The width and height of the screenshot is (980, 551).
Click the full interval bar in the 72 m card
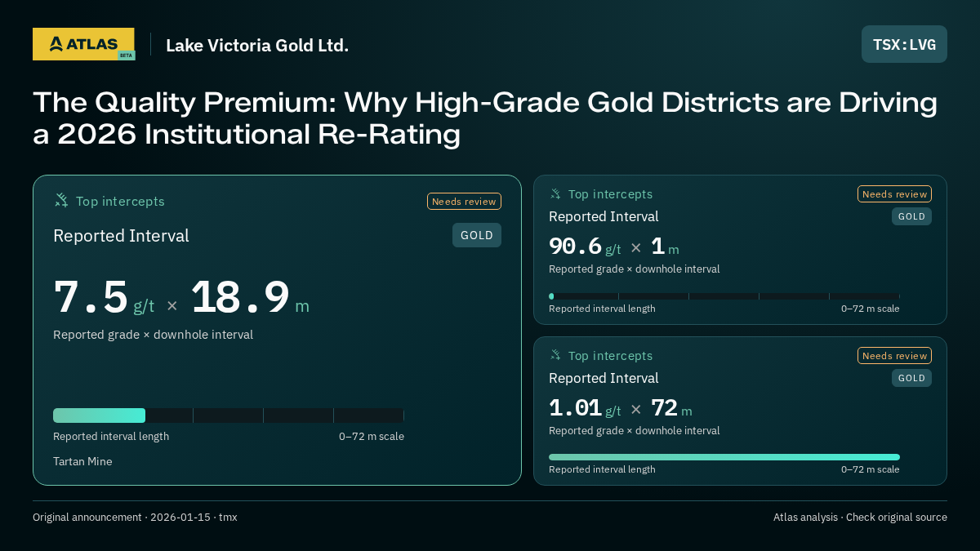724,457
